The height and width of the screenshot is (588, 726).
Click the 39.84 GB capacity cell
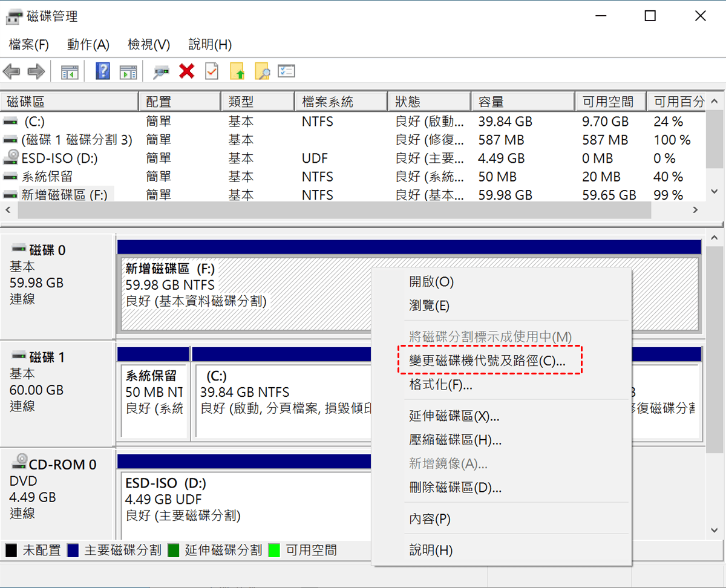point(505,122)
